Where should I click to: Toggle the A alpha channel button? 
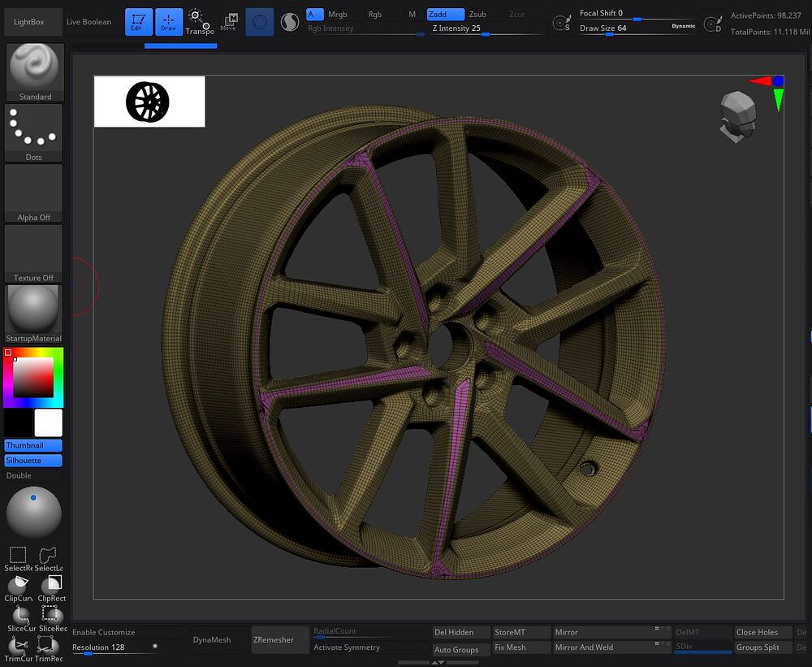pos(314,15)
